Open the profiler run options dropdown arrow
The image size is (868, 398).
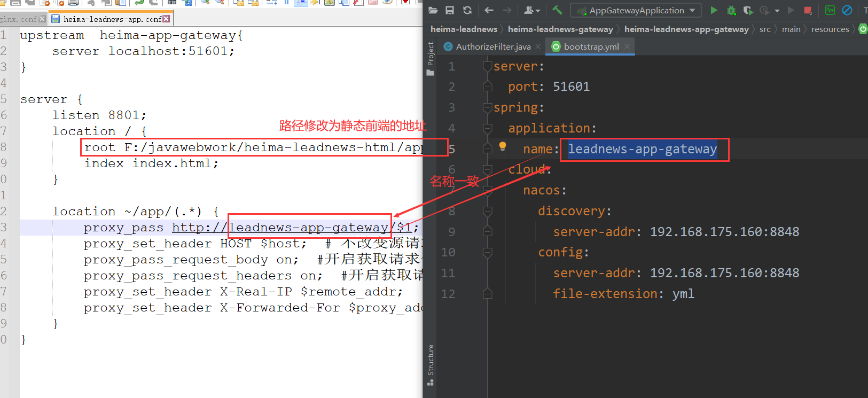[x=777, y=10]
